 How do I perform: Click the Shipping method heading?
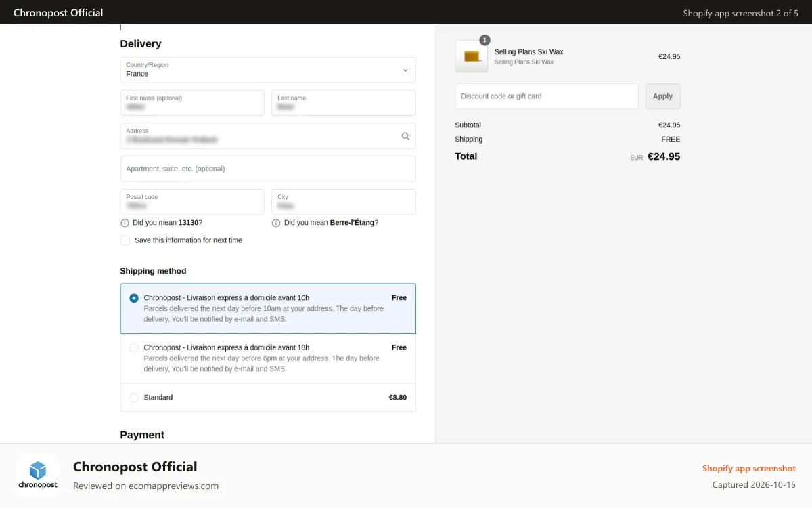[153, 271]
